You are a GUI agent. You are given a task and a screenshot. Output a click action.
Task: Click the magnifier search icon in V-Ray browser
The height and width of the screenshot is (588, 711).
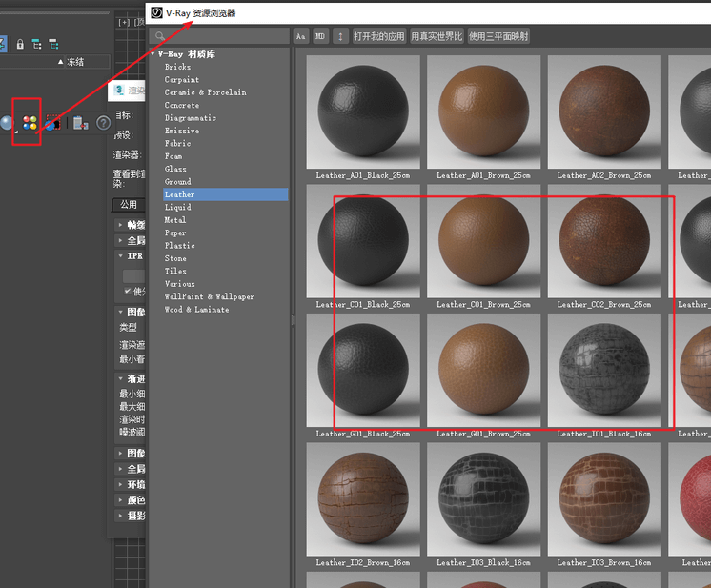[x=159, y=36]
